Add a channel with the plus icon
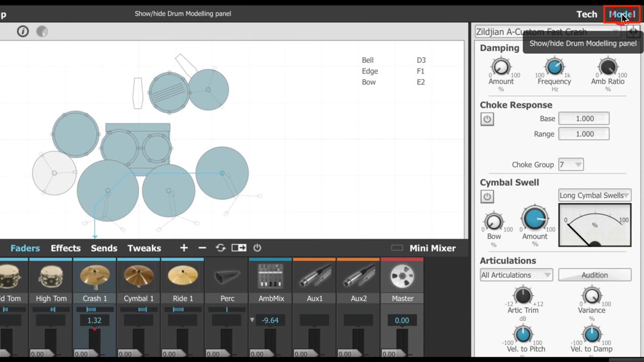The height and width of the screenshot is (362, 644). pyautogui.click(x=184, y=248)
